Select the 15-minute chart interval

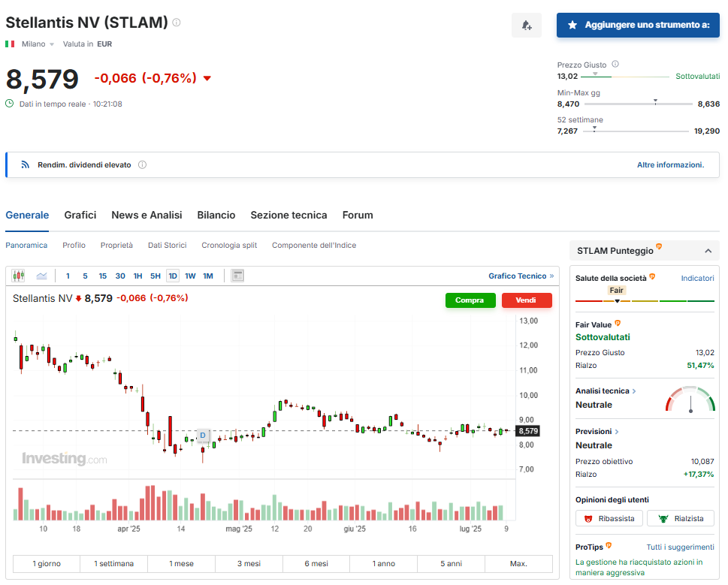(x=103, y=276)
